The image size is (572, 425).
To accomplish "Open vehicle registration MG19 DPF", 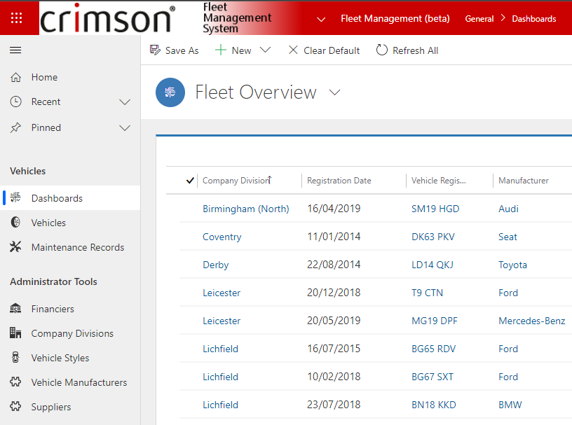I will tap(434, 321).
